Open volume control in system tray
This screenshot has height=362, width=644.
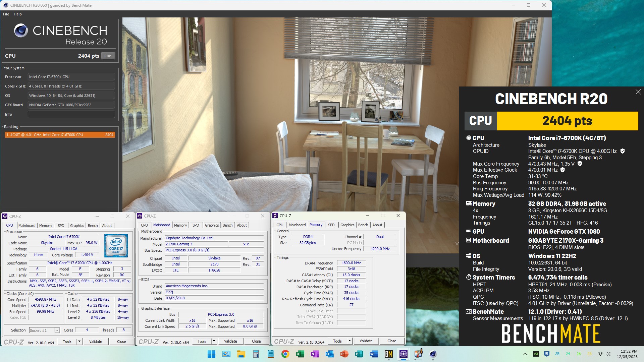[x=608, y=354]
